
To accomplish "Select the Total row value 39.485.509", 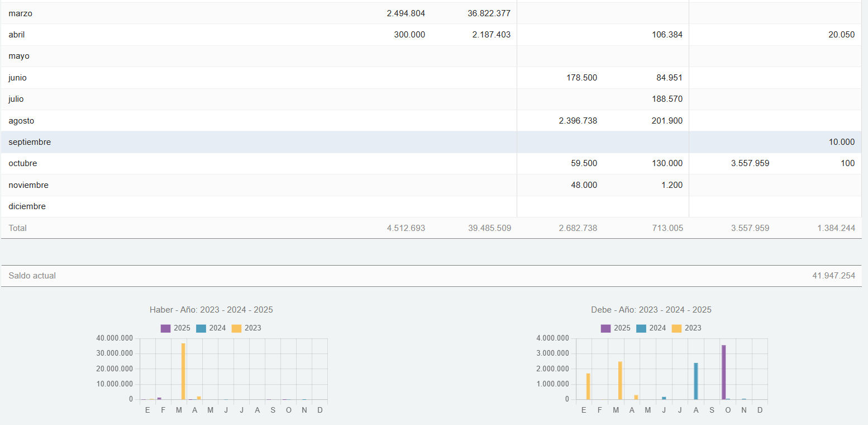I will click(489, 228).
